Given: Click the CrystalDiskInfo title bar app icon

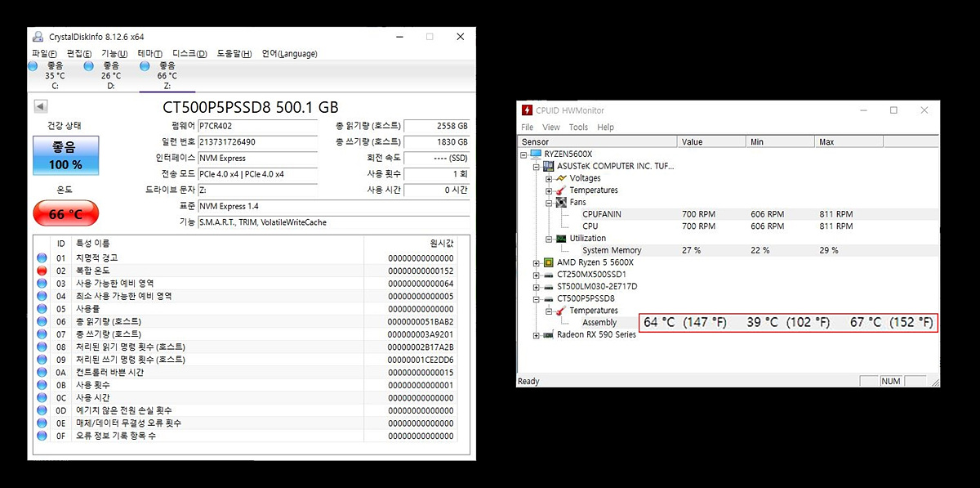Looking at the screenshot, I should point(38,37).
